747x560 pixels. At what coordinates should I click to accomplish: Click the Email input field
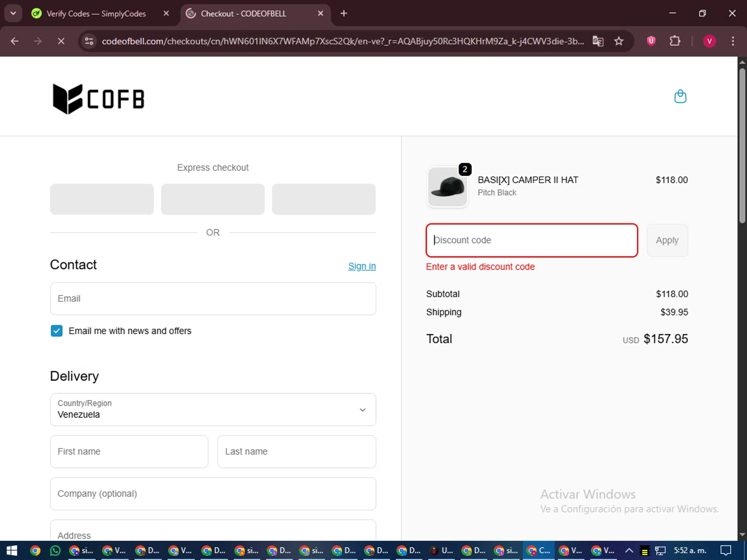coord(213,299)
